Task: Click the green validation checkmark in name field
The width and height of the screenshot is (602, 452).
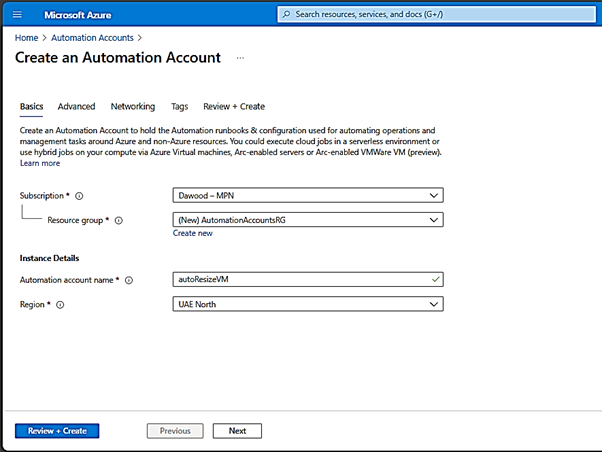Action: point(435,279)
